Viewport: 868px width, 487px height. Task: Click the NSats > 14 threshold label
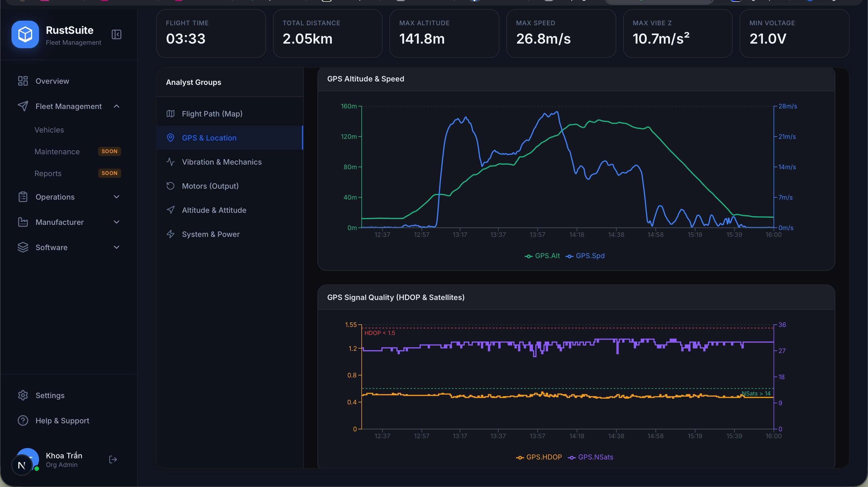pyautogui.click(x=756, y=394)
